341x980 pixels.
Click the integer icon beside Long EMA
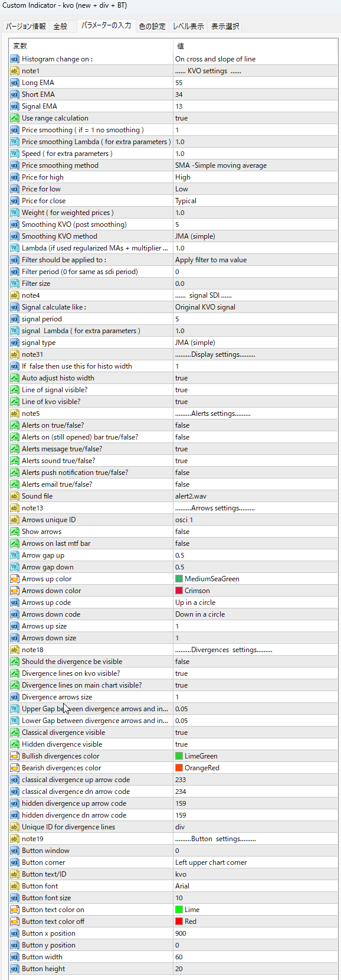point(15,83)
